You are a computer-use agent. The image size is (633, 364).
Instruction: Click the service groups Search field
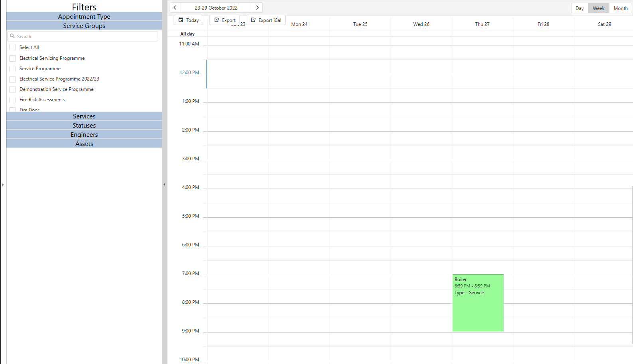(x=86, y=36)
